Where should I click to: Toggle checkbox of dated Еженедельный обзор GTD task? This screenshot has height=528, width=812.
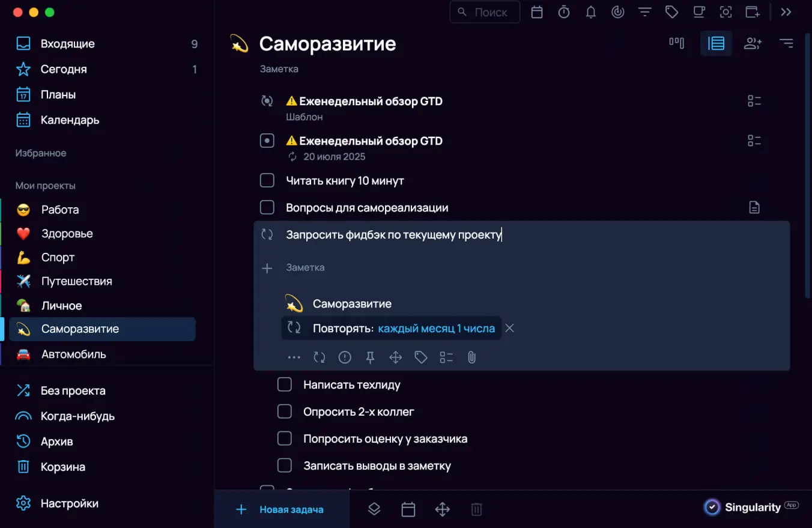coord(267,141)
